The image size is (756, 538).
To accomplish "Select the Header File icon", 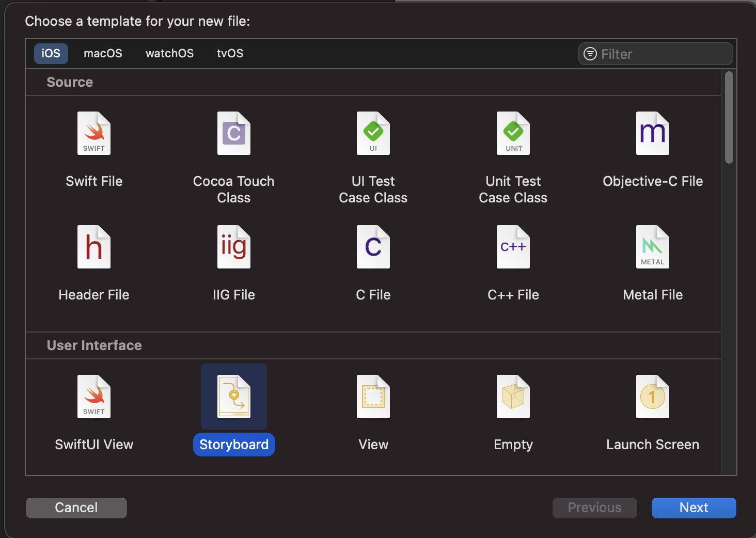I will click(94, 247).
